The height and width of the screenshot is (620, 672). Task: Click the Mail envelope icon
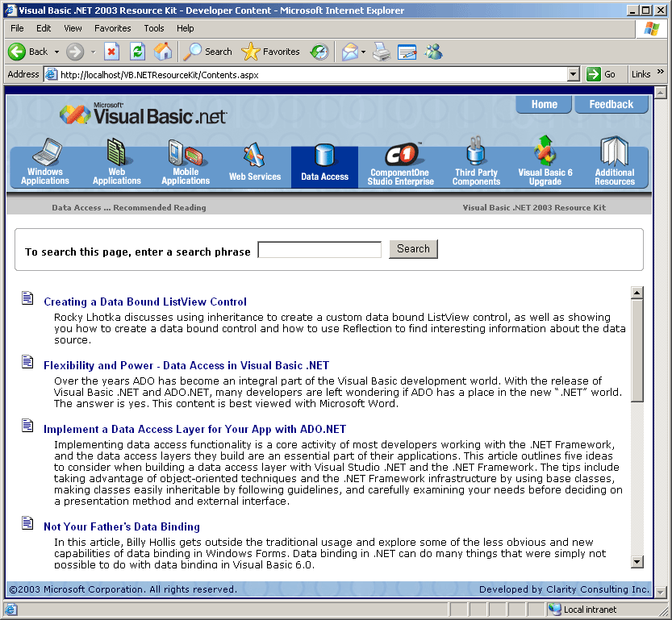(350, 52)
